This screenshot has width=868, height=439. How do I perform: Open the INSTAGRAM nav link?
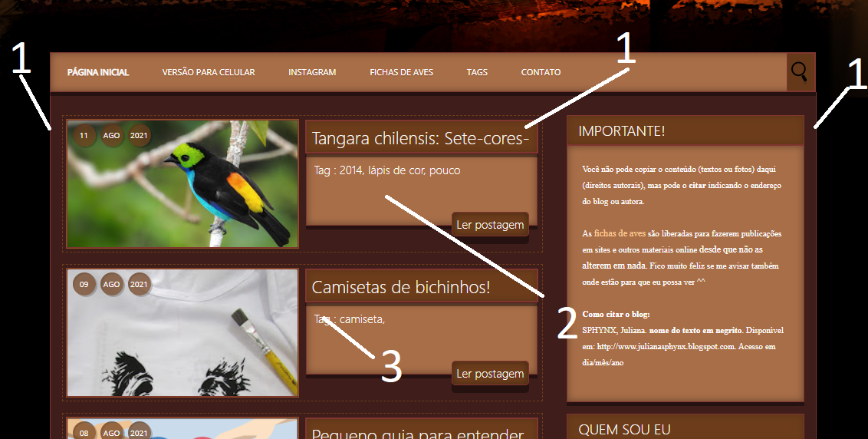312,72
